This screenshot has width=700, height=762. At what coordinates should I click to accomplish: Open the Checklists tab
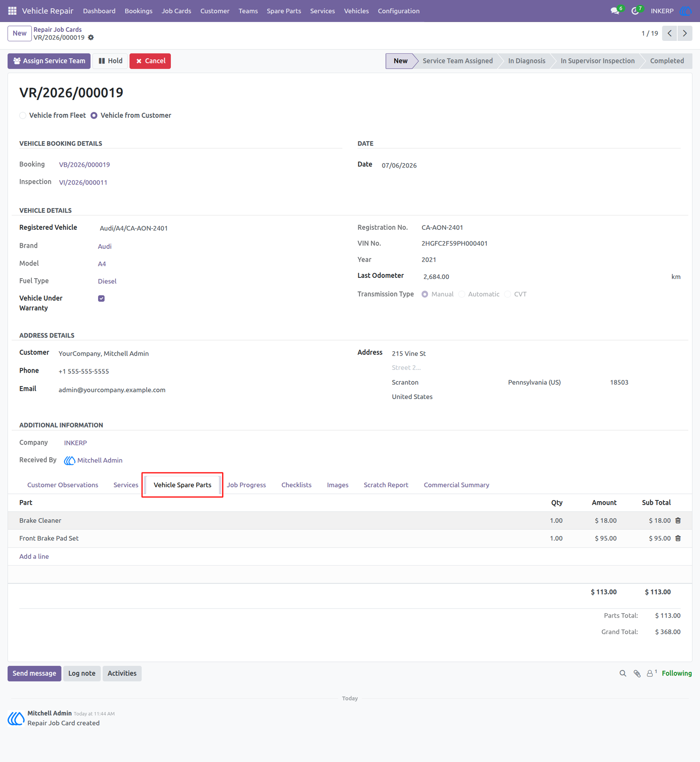(x=296, y=485)
